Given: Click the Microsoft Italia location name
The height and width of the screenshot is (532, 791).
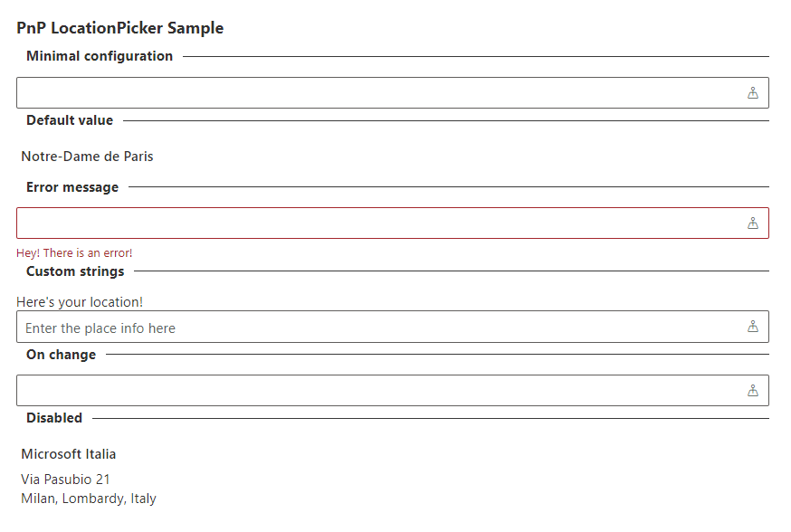Looking at the screenshot, I should tap(69, 454).
